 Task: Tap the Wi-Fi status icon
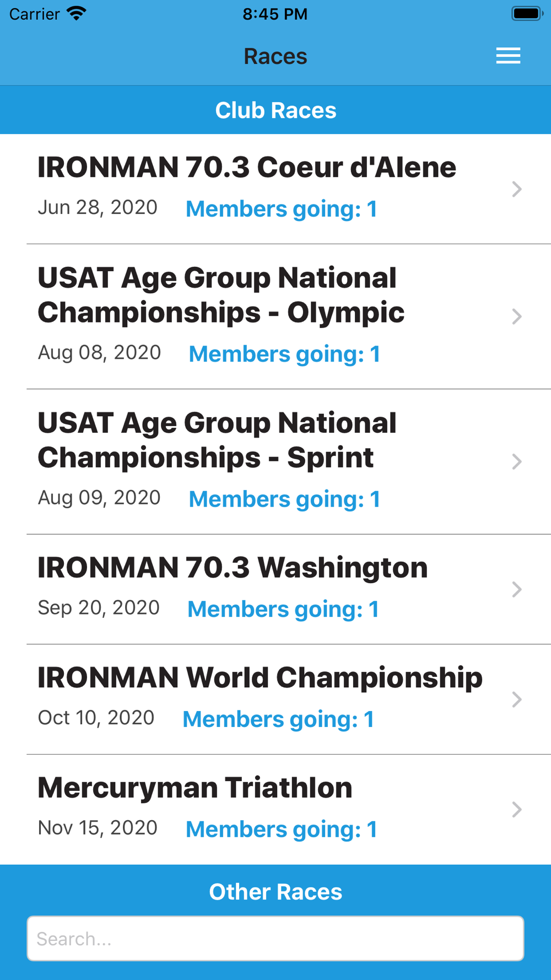tap(77, 13)
